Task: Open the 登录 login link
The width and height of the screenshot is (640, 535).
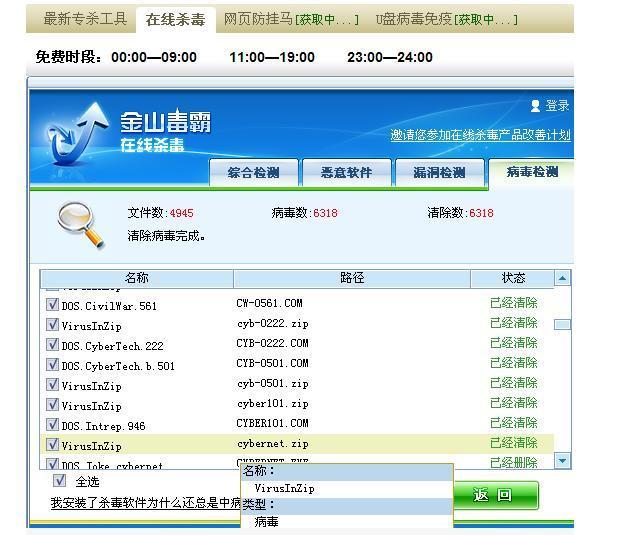Action: point(557,106)
